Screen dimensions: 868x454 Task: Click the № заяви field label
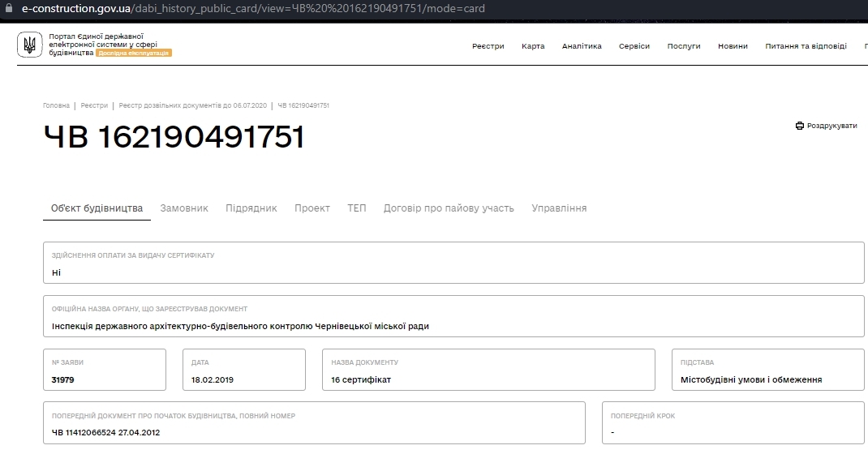pos(67,362)
